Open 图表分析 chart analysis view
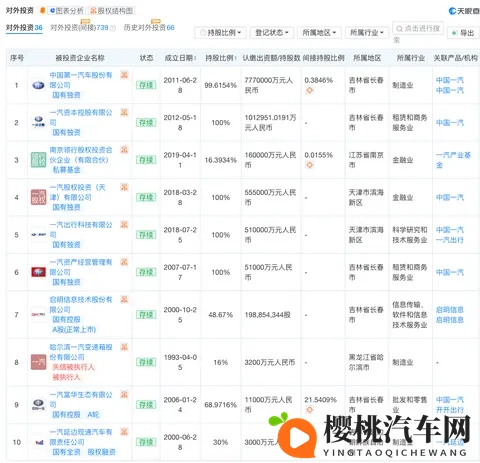The width and height of the screenshot is (480, 463). [x=67, y=11]
